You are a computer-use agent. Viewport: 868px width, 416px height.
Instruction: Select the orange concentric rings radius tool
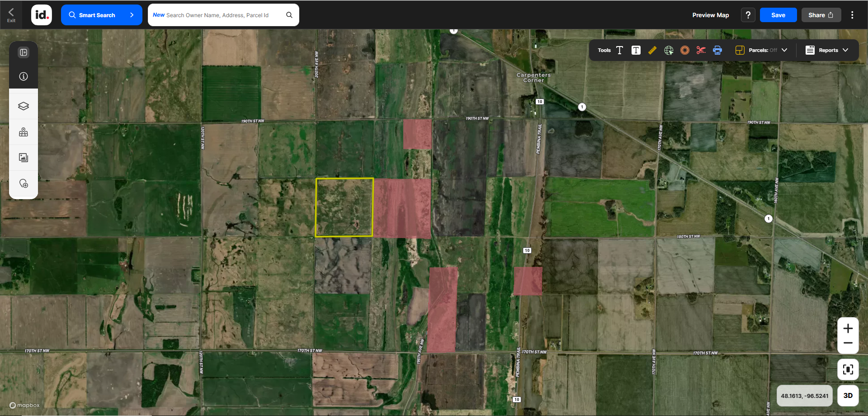click(684, 50)
